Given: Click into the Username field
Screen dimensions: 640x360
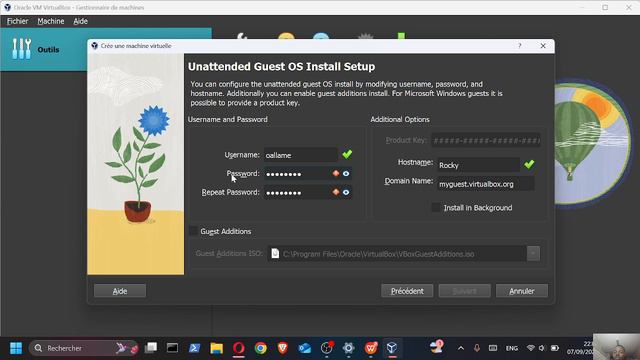Looking at the screenshot, I should (x=300, y=155).
